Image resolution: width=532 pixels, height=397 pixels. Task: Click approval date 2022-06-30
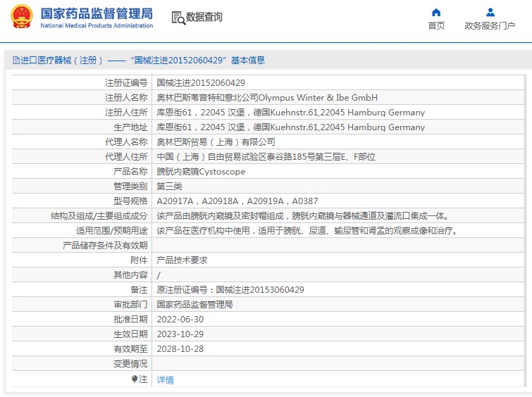180,320
